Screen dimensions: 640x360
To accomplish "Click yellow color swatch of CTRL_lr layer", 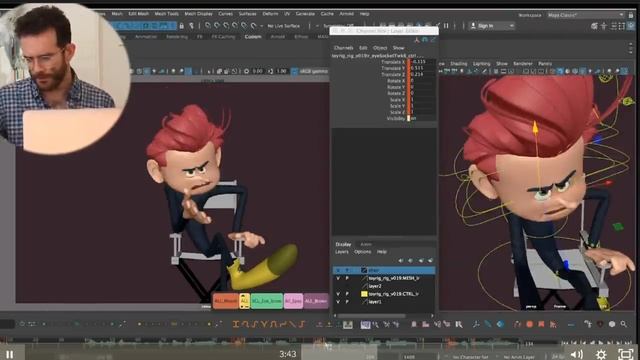I will (x=364, y=294).
